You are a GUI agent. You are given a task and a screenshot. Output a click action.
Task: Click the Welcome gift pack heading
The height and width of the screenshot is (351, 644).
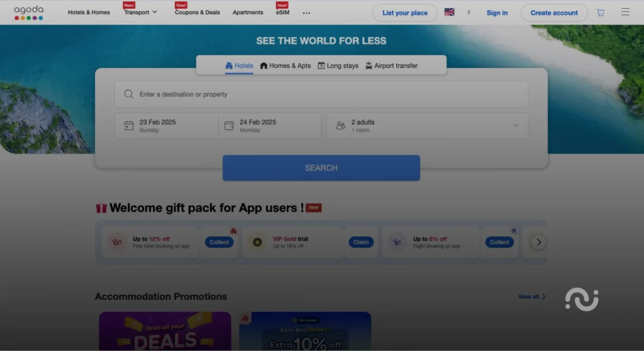[x=206, y=208]
